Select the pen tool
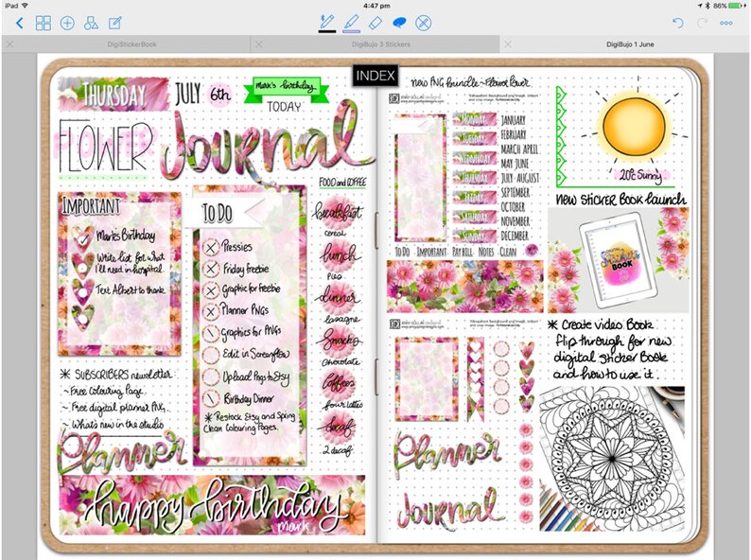 click(x=326, y=22)
